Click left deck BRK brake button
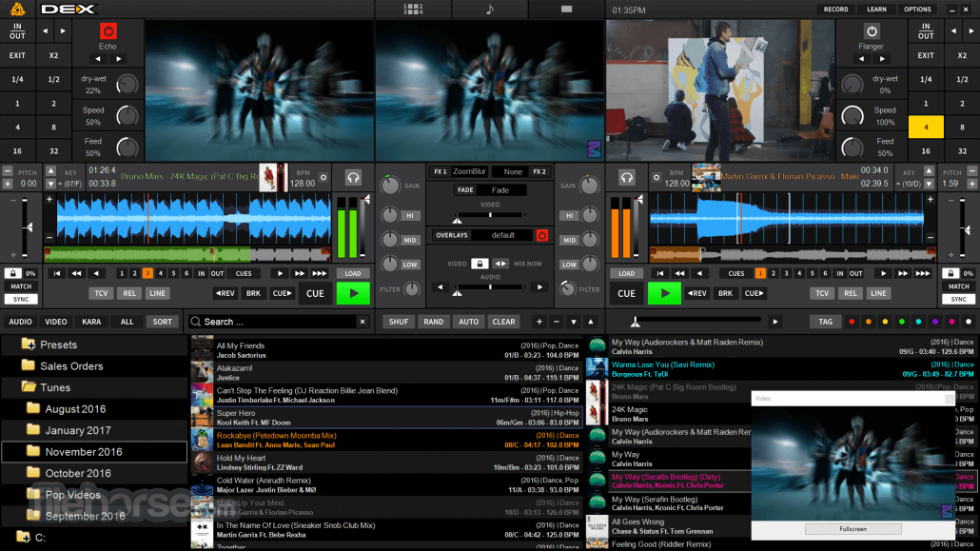This screenshot has width=980, height=551. pyautogui.click(x=253, y=293)
